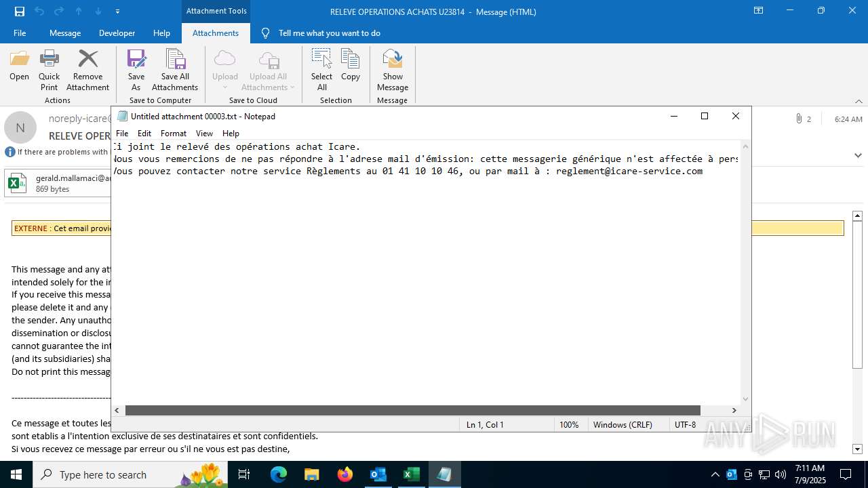Open the Help tab in Outlook ribbon
Image resolution: width=868 pixels, height=488 pixels.
pyautogui.click(x=161, y=33)
